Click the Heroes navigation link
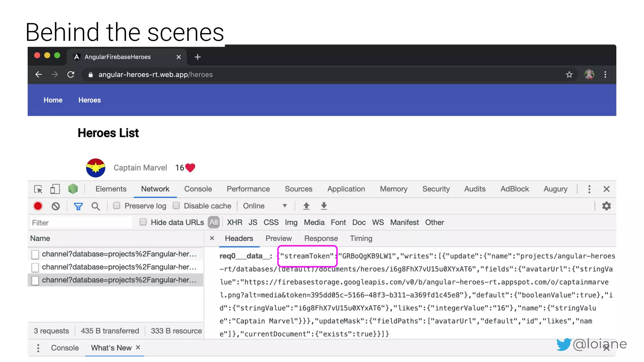Image resolution: width=644 pixels, height=362 pixels. pos(89,100)
